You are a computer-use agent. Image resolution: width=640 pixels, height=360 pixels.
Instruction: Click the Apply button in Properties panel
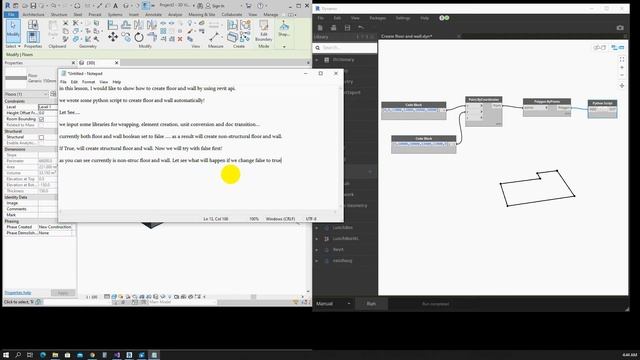pos(63,293)
